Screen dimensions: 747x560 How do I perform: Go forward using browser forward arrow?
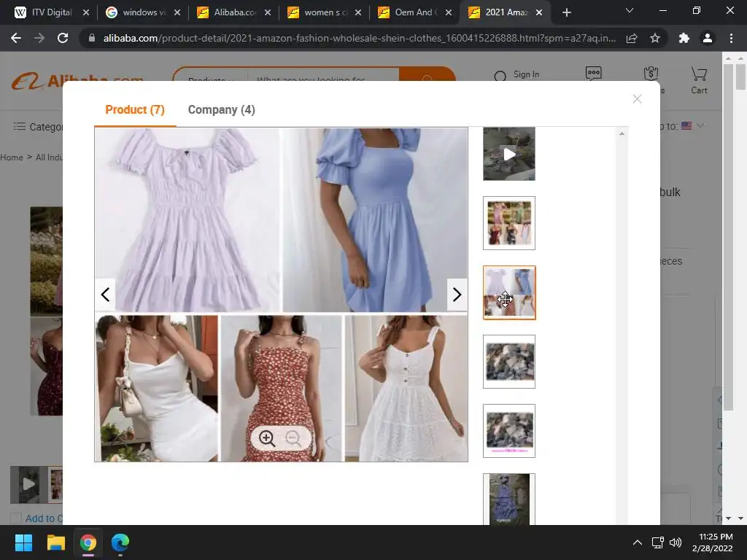(39, 38)
